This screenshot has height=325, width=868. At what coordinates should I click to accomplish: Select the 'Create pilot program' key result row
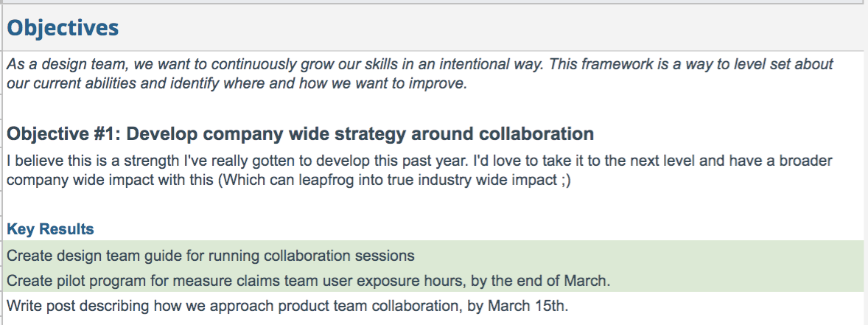[433, 281]
